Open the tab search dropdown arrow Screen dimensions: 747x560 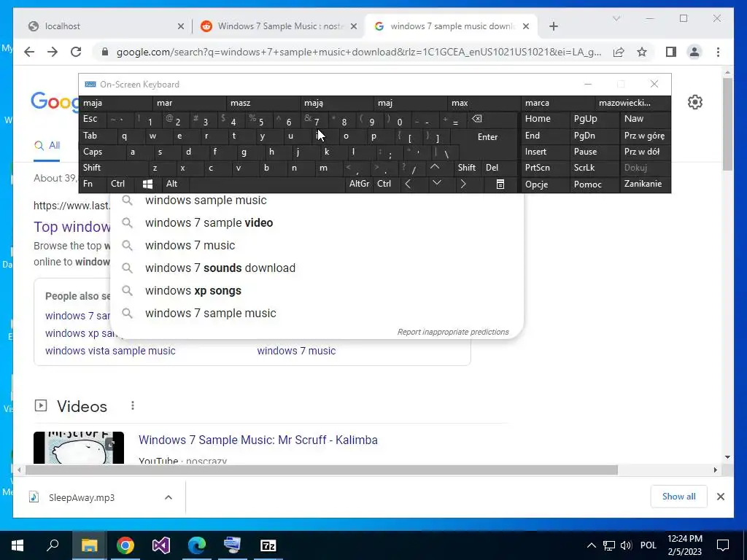616,18
